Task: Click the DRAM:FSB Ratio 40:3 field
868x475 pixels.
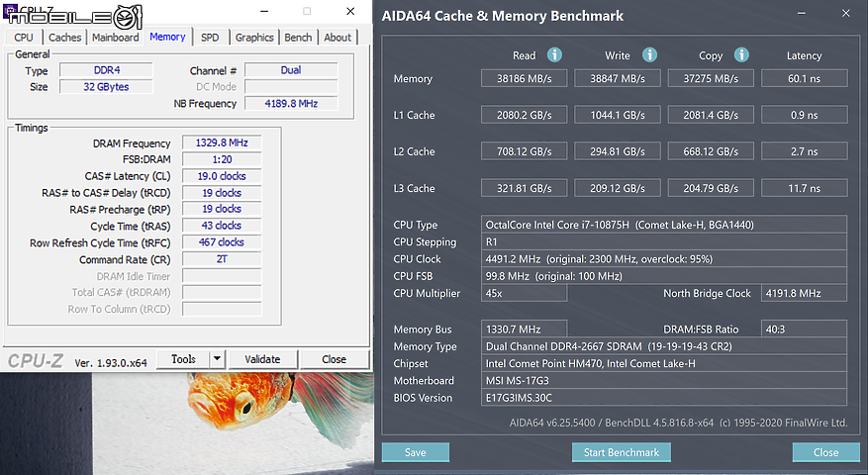Action: 804,329
